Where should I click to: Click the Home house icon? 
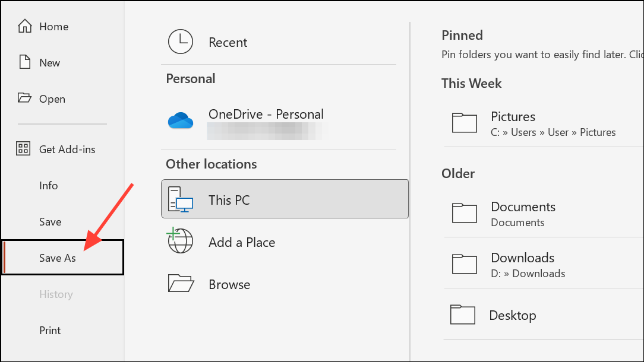tap(24, 27)
